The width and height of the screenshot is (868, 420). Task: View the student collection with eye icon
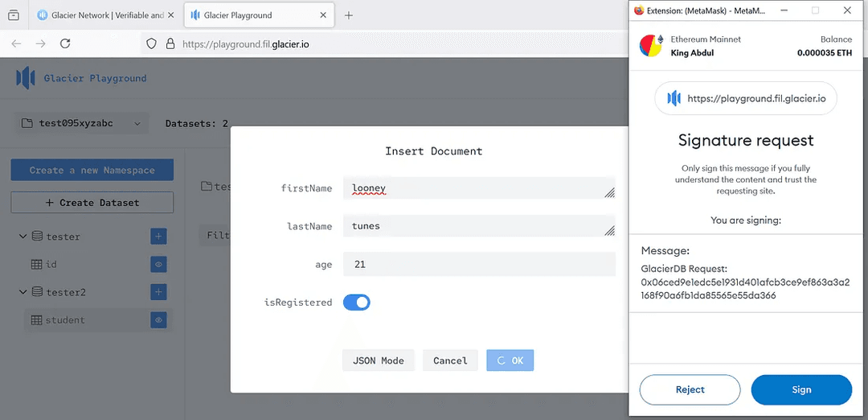click(158, 319)
